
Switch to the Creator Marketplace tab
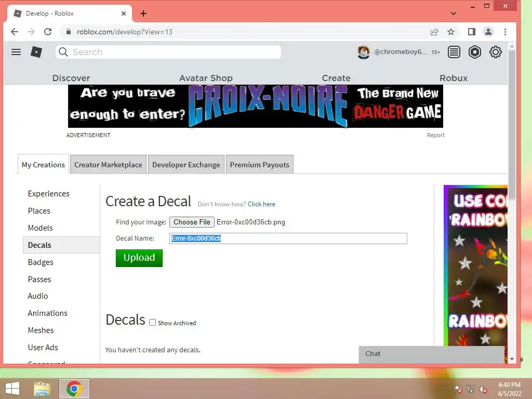pyautogui.click(x=108, y=165)
